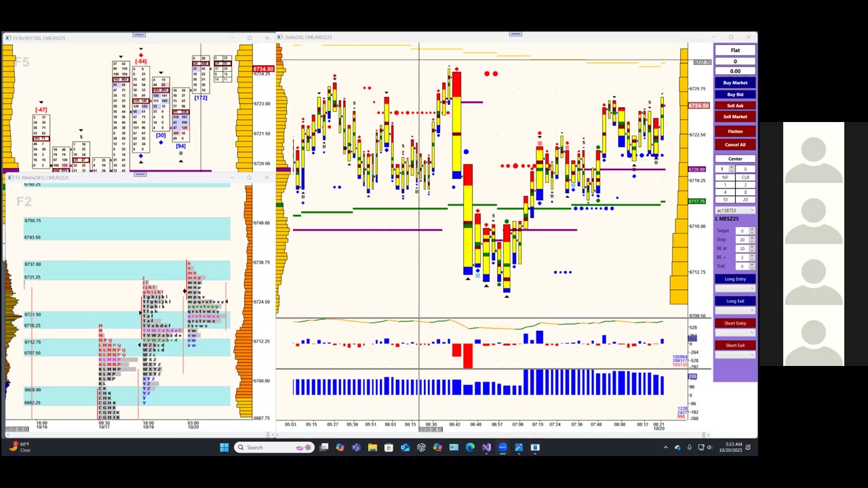Open the weather widget showing 60°F
Screen dimensions: 868x488
20,447
